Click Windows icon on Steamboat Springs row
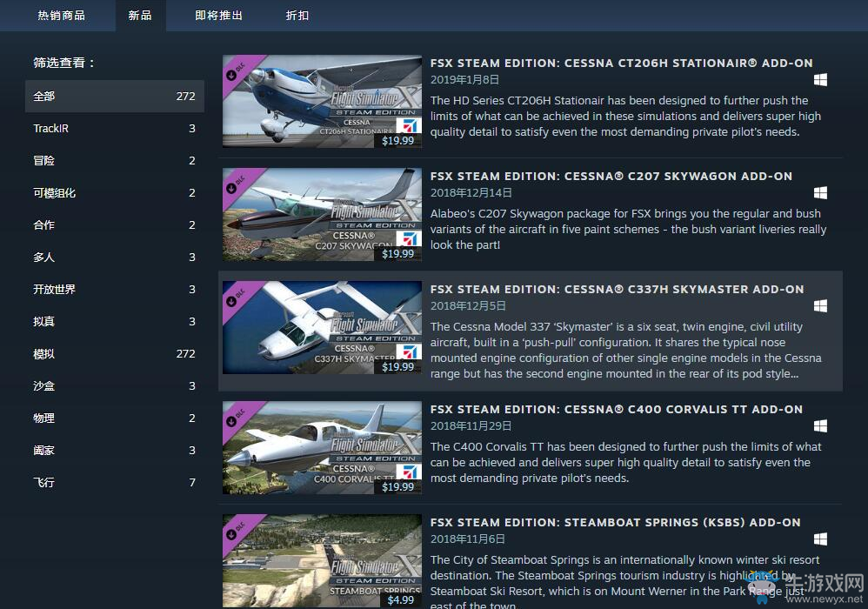 coord(820,539)
